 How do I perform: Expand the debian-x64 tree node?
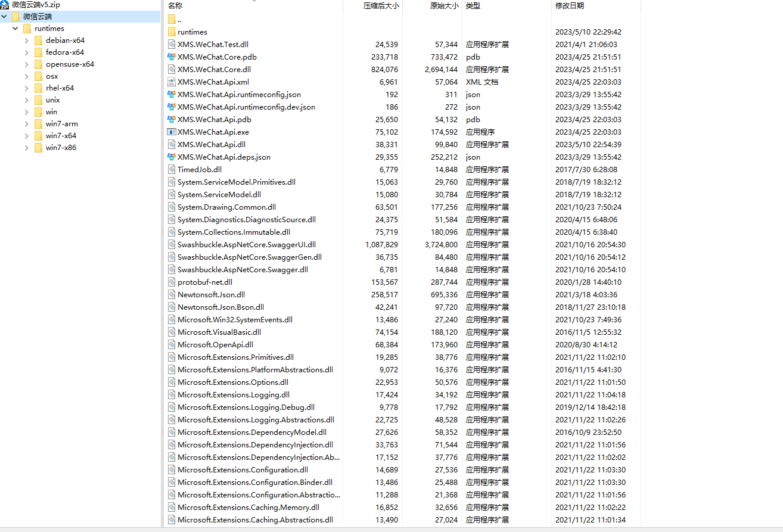(x=27, y=41)
